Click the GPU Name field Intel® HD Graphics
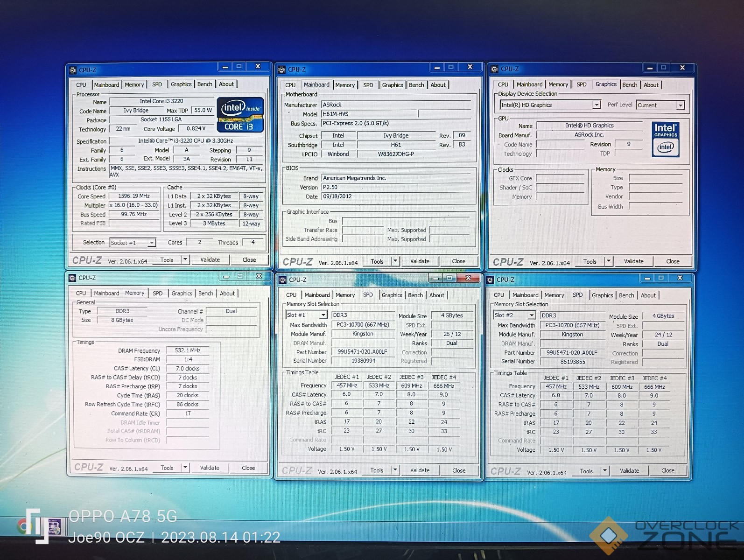The height and width of the screenshot is (560, 744). (x=590, y=126)
